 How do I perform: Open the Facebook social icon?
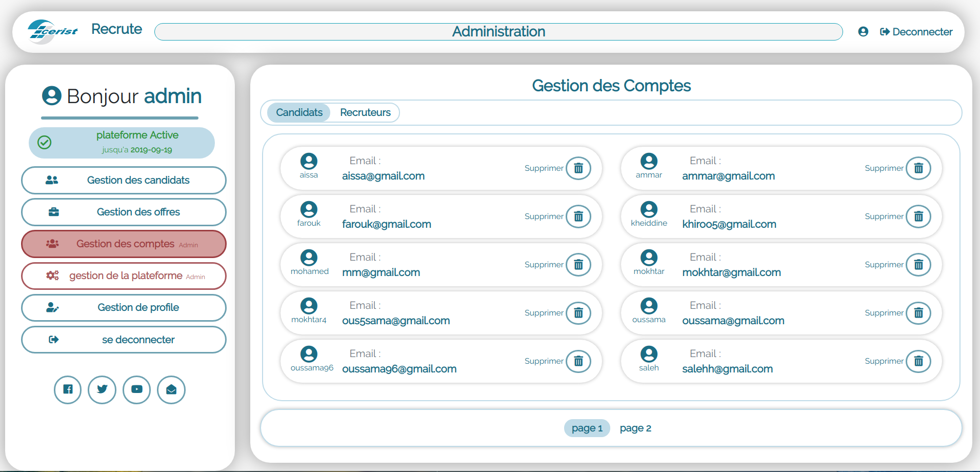(68, 390)
